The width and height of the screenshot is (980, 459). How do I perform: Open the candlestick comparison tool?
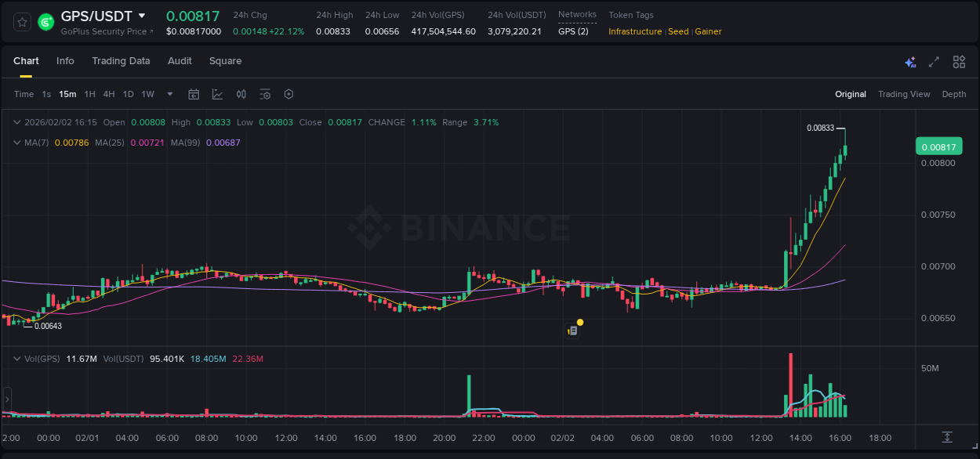tap(241, 94)
